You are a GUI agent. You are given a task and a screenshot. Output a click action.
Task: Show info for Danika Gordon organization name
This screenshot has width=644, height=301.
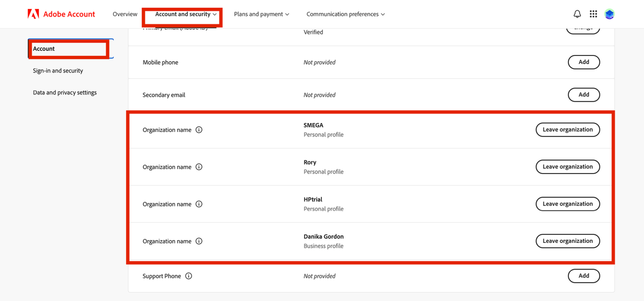(199, 241)
